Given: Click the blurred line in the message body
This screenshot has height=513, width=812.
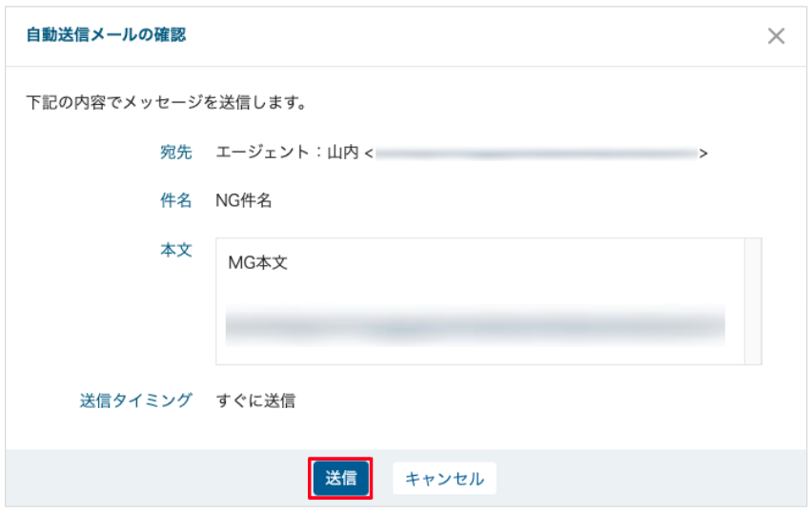Looking at the screenshot, I should [x=475, y=324].
